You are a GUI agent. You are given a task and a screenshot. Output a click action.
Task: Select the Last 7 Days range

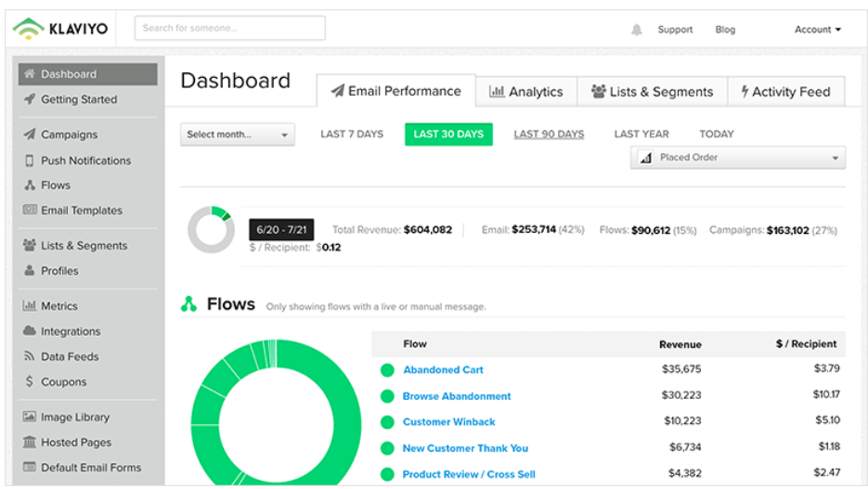352,134
